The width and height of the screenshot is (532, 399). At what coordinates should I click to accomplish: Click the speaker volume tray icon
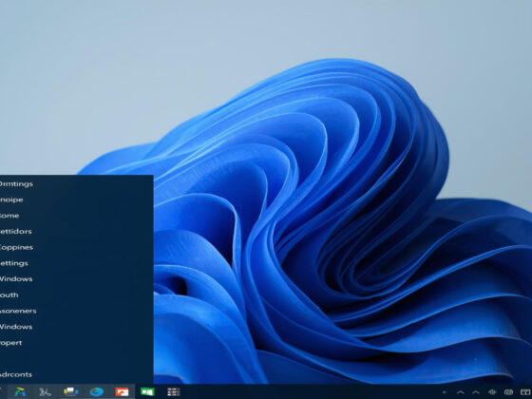pos(492,392)
